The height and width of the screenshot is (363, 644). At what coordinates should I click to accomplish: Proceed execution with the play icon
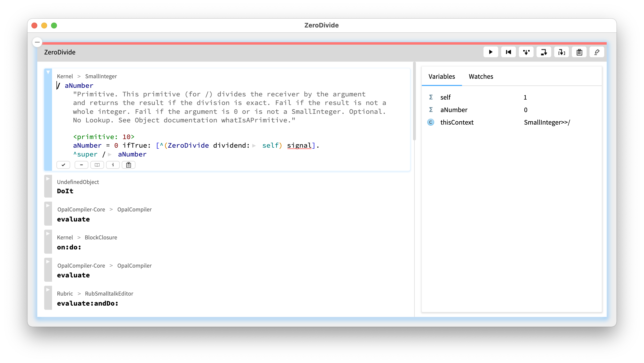click(x=491, y=52)
